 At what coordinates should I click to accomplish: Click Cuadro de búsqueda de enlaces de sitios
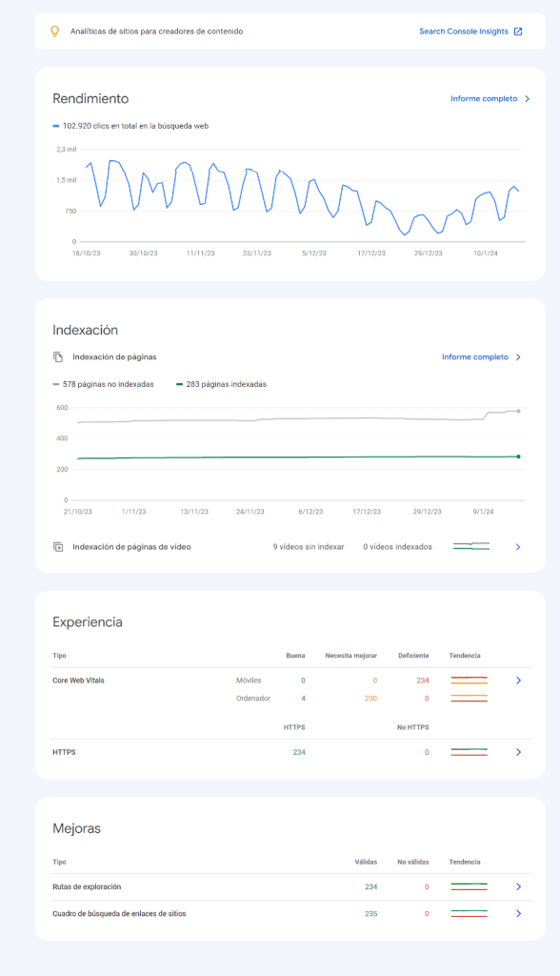tap(119, 914)
